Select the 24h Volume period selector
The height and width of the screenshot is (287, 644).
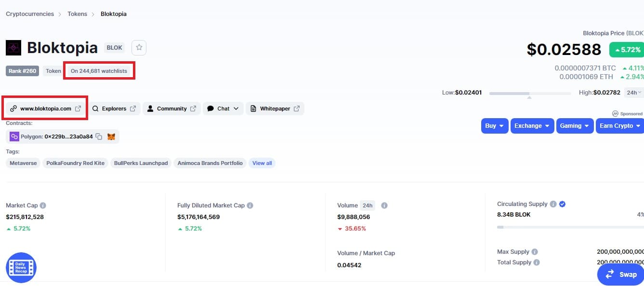tap(368, 205)
